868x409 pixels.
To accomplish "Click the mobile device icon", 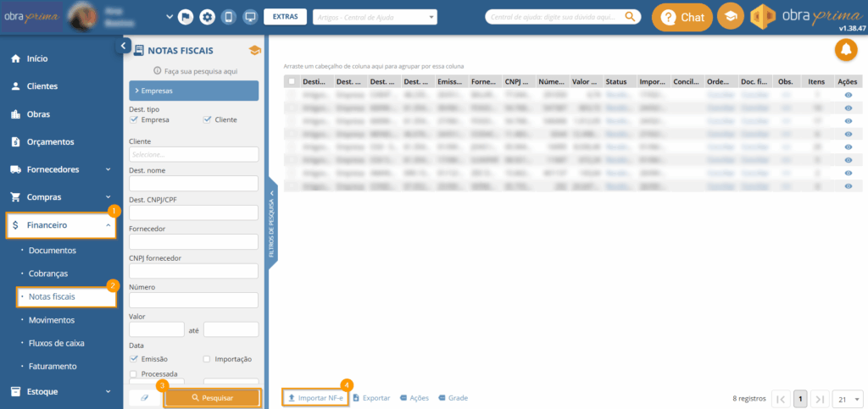I will tap(228, 17).
